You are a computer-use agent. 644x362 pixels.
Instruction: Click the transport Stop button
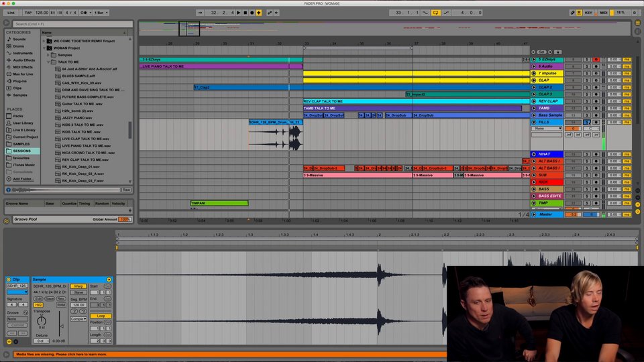coord(246,13)
